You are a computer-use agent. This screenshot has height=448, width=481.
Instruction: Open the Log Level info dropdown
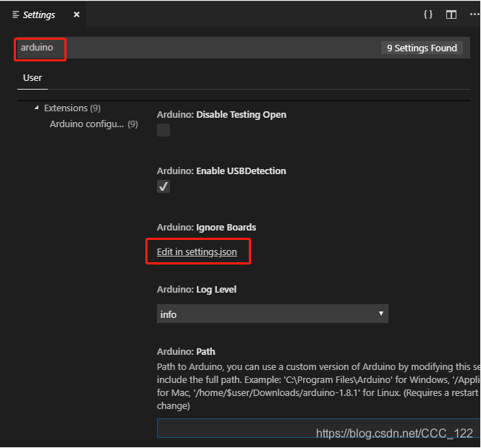tap(273, 314)
